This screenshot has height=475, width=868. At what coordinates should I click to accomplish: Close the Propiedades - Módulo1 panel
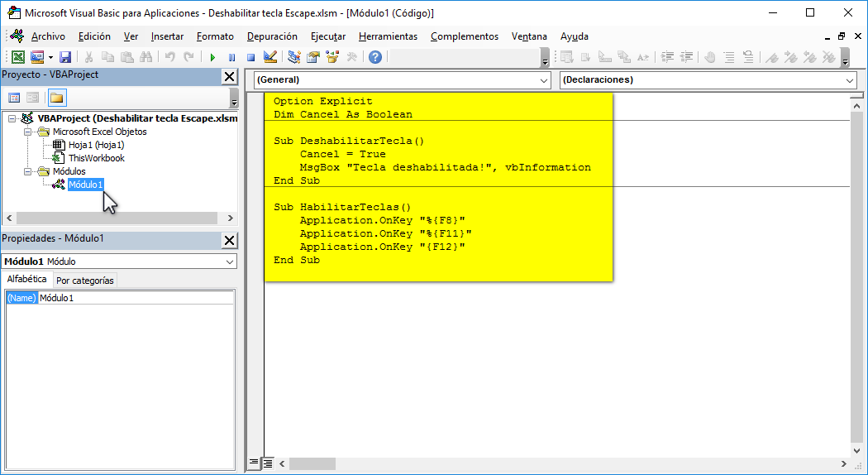pyautogui.click(x=229, y=241)
